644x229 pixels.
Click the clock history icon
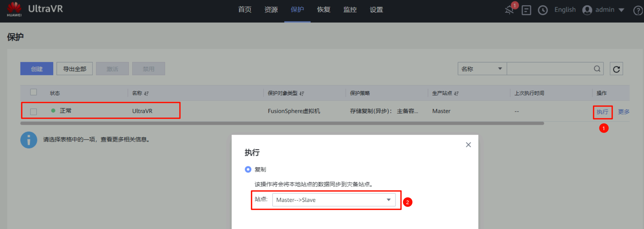pyautogui.click(x=543, y=10)
